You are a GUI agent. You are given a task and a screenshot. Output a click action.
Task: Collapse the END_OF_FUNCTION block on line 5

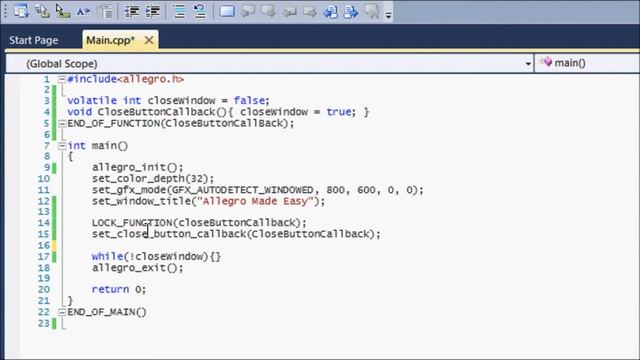point(62,123)
